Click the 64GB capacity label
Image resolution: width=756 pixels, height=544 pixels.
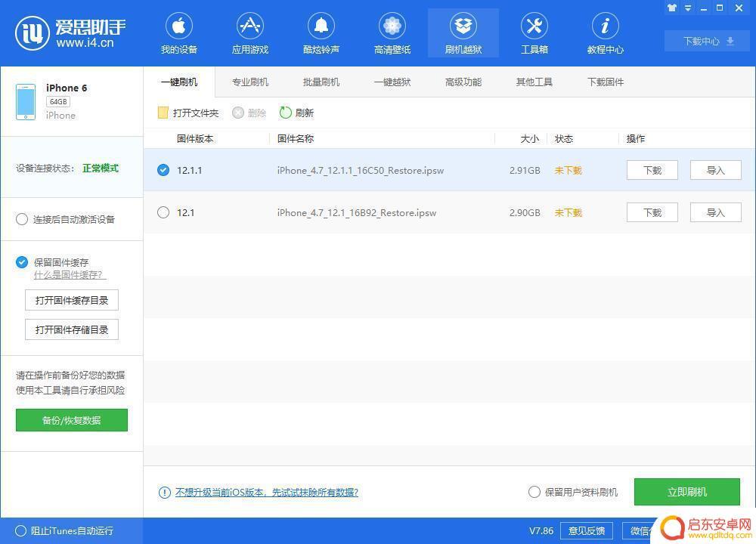[x=58, y=102]
